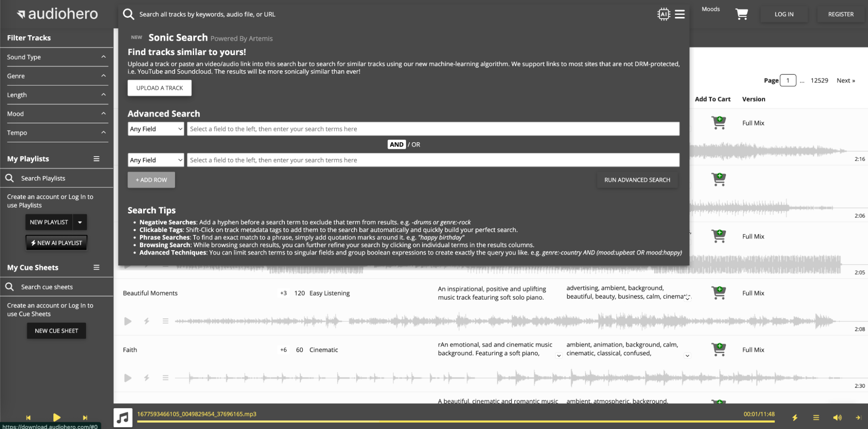
Task: Toggle the search operator from AND to OR
Action: click(416, 144)
